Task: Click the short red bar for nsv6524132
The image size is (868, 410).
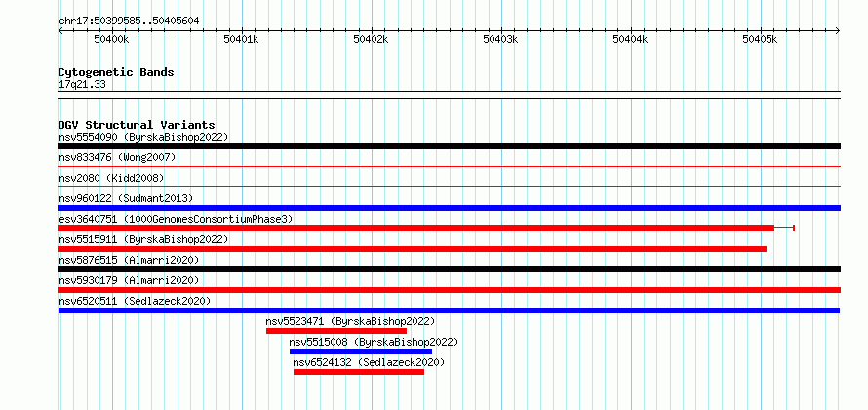Action: point(359,372)
